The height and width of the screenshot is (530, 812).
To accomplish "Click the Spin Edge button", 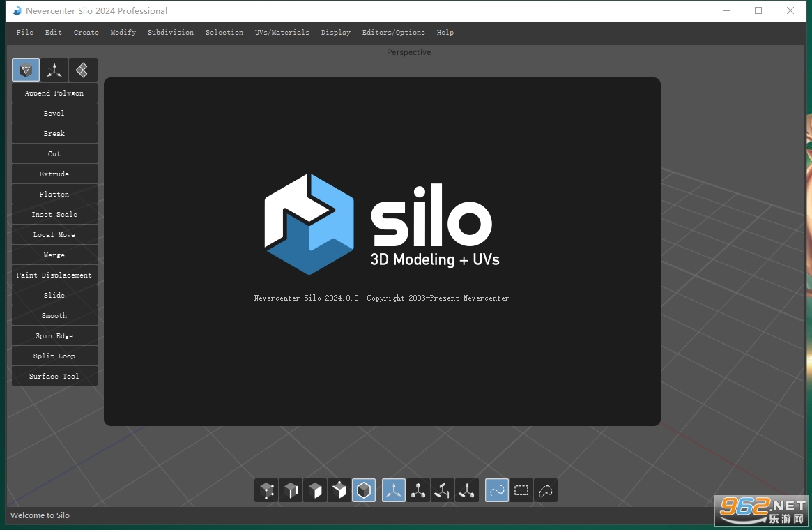I will (x=54, y=335).
